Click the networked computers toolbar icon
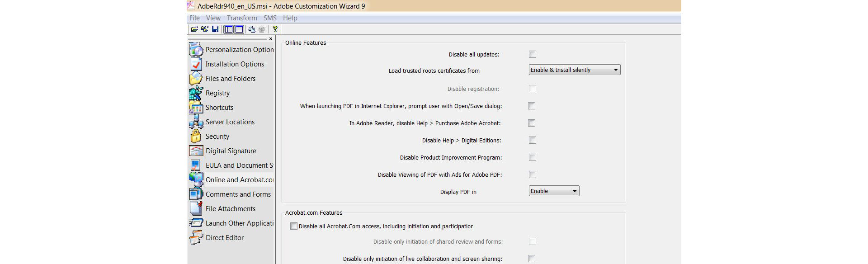868x264 pixels. (252, 29)
